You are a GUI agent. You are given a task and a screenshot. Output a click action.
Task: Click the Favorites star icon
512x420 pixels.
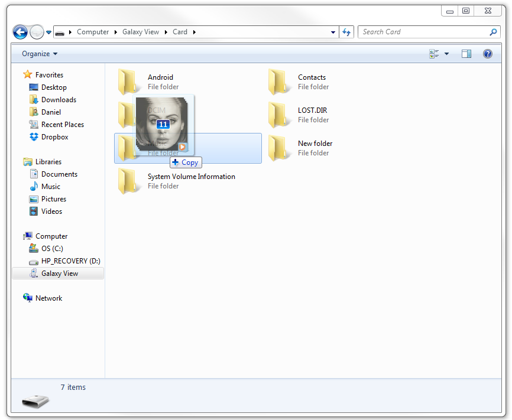pyautogui.click(x=27, y=74)
